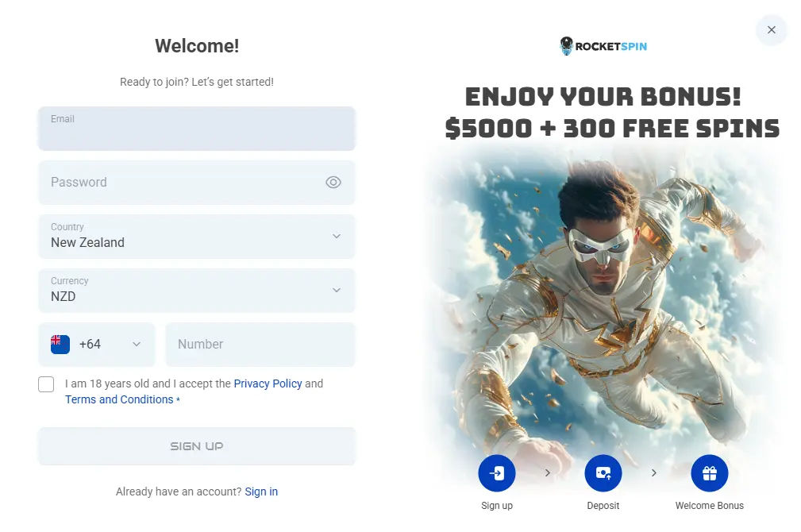This screenshot has height=532, width=801.
Task: Click arrow between Deposit and Welcome Bonus
Action: (654, 472)
